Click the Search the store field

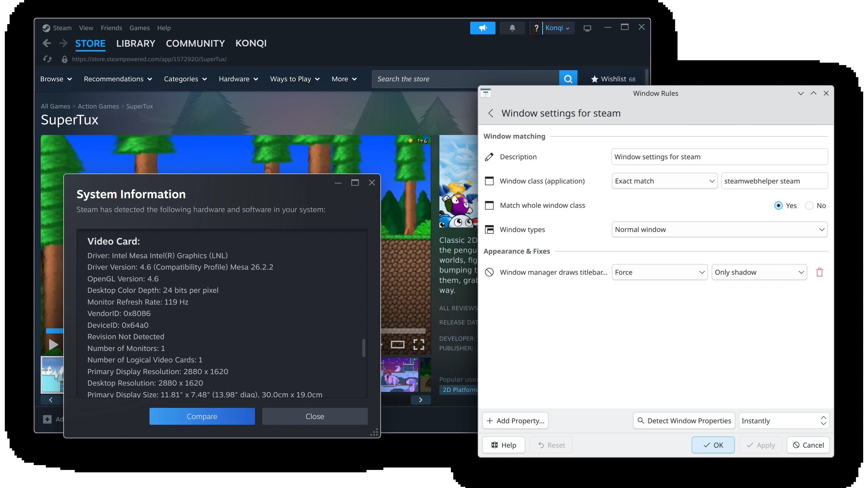[465, 79]
